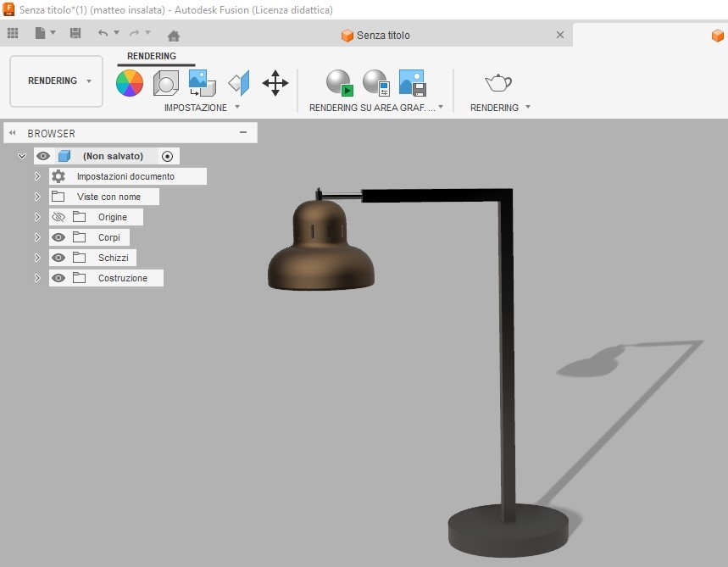Start an in-canvas render with the green play icon
The width and height of the screenshot is (728, 567).
[339, 83]
